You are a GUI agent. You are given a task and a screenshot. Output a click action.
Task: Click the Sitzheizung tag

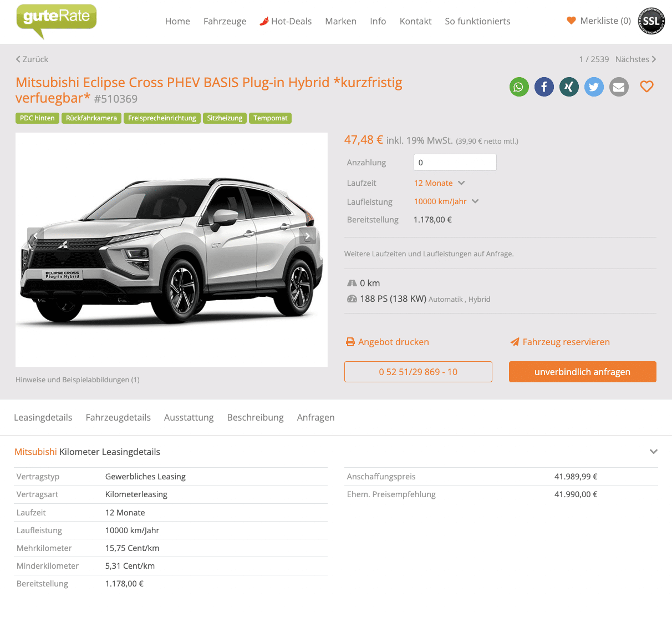pos(225,118)
